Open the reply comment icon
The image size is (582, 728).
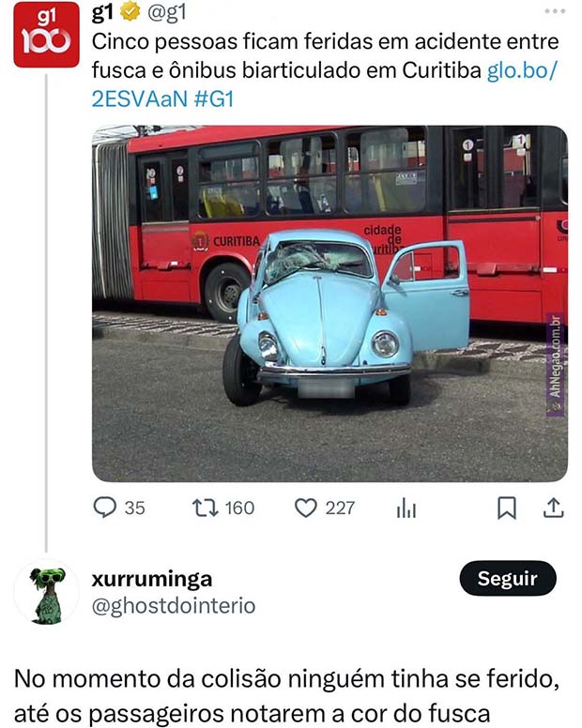104,508
